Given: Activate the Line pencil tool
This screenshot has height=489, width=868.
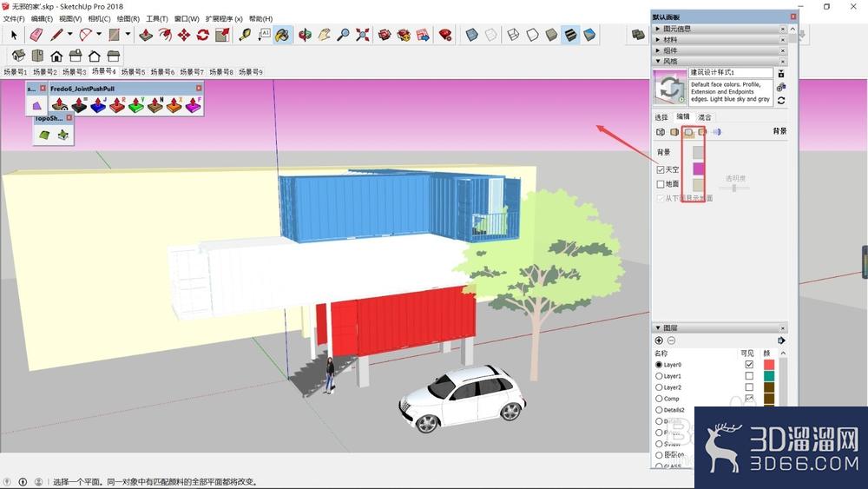Looking at the screenshot, I should tap(56, 35).
